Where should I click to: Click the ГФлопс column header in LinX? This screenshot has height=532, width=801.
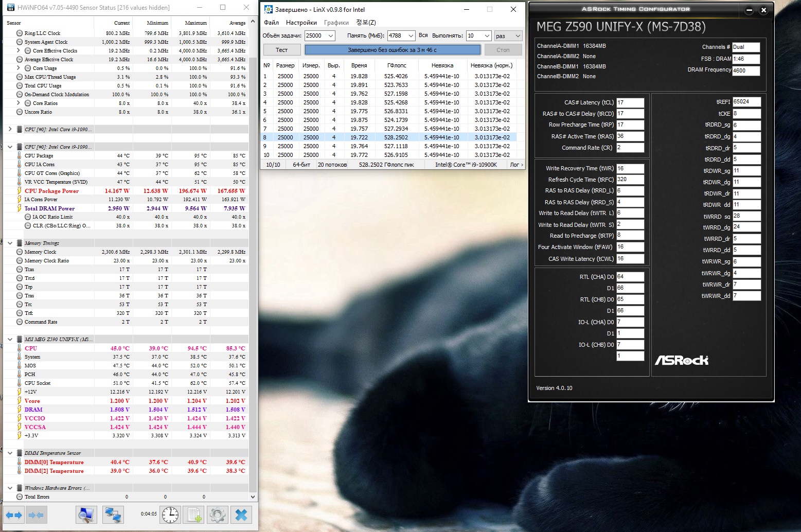(x=397, y=65)
